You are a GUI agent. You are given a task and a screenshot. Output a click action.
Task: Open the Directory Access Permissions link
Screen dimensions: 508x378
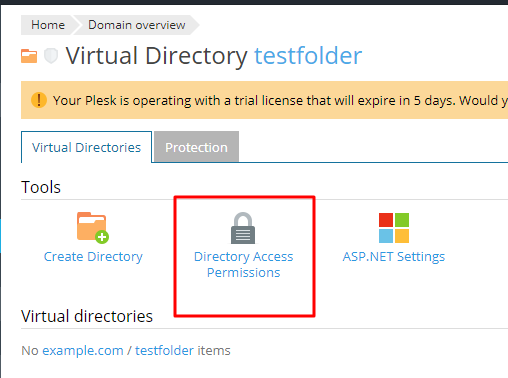coord(243,264)
